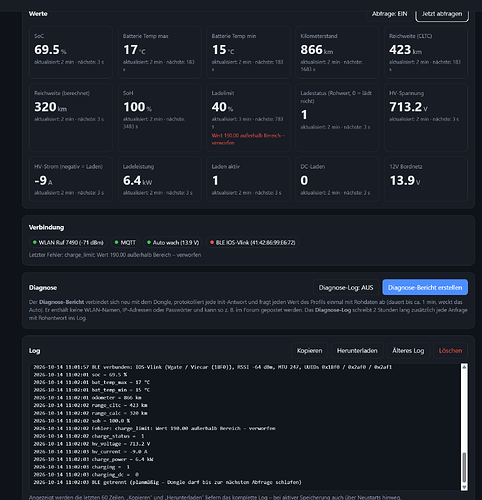Click the log line charge_power = 6.4 kW
This screenshot has width=482, height=500.
click(93, 459)
